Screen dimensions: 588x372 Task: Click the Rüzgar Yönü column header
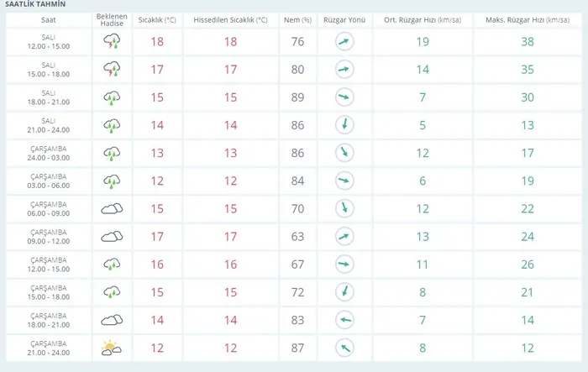tap(344, 18)
